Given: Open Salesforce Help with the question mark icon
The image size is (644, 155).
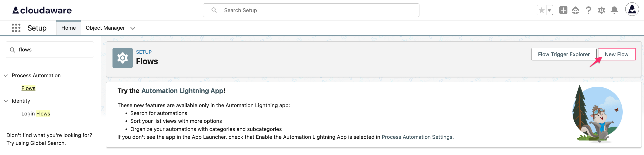Looking at the screenshot, I should point(588,10).
